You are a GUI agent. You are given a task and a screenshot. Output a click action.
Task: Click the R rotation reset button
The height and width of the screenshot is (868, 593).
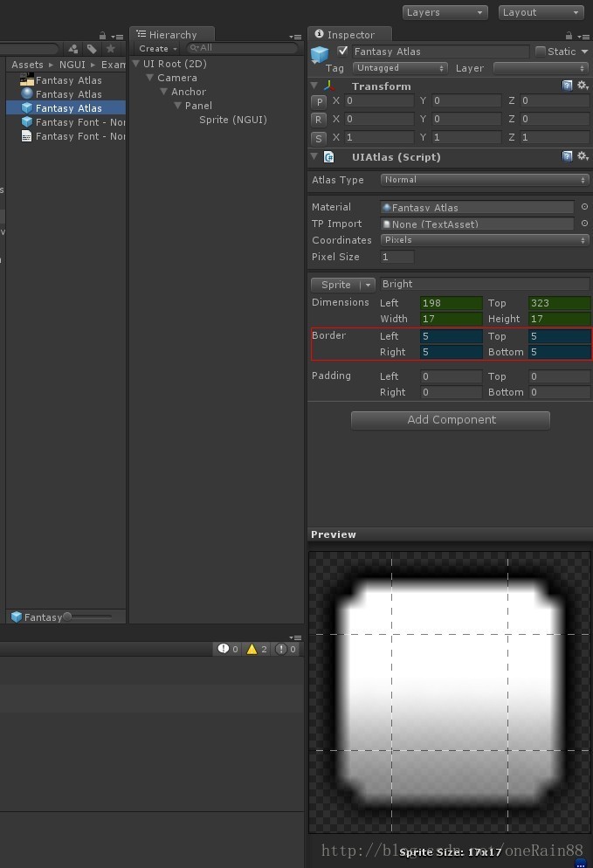(x=319, y=120)
